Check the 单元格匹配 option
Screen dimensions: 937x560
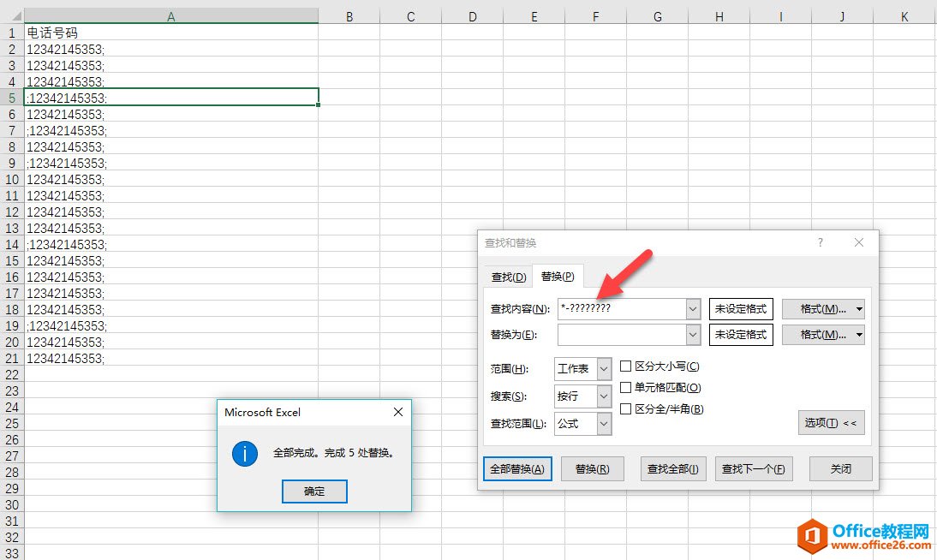[x=626, y=388]
